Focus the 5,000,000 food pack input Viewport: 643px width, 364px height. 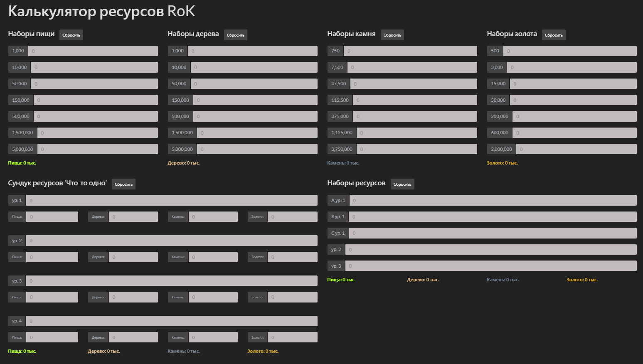tap(98, 149)
